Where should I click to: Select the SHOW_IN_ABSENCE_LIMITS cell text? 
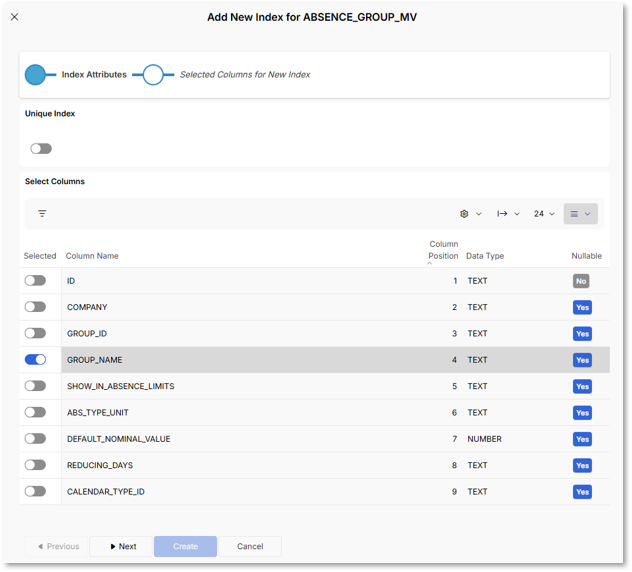pyautogui.click(x=121, y=386)
